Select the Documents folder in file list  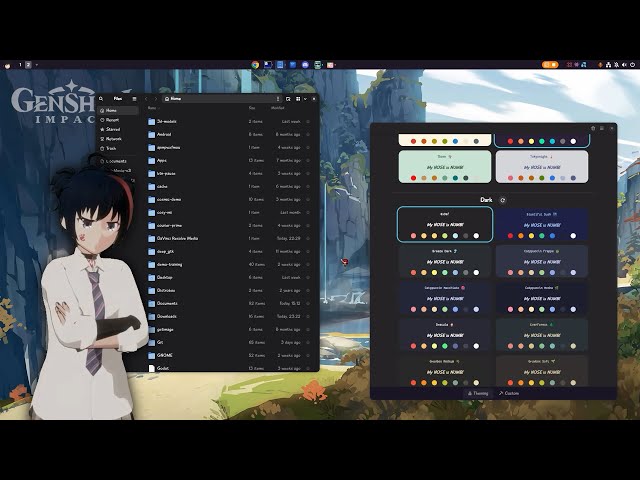pos(231,304)
